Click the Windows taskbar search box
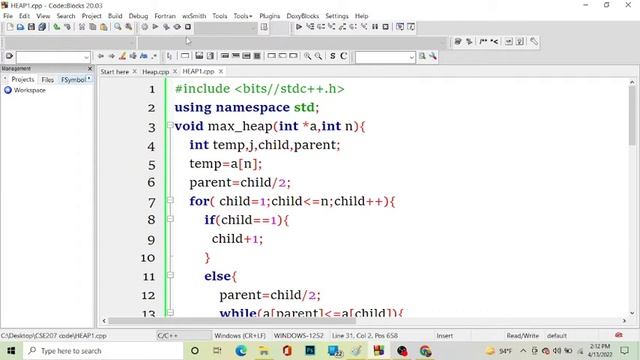 tap(103, 351)
